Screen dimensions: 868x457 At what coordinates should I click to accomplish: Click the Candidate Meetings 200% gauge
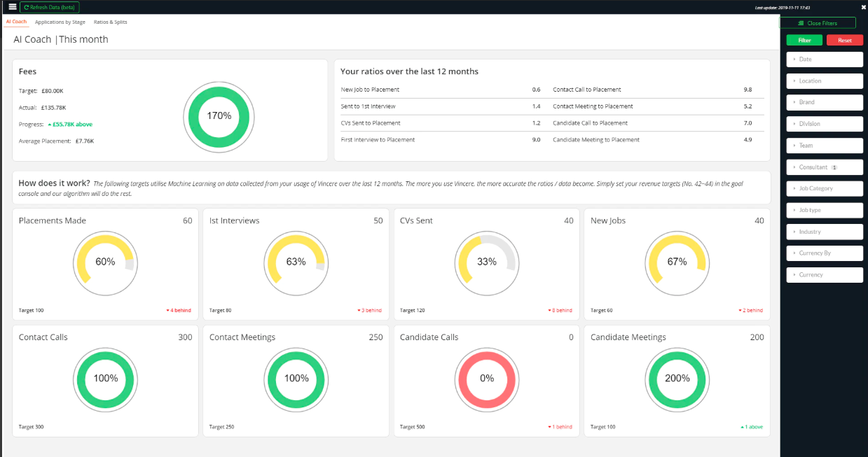click(x=677, y=378)
